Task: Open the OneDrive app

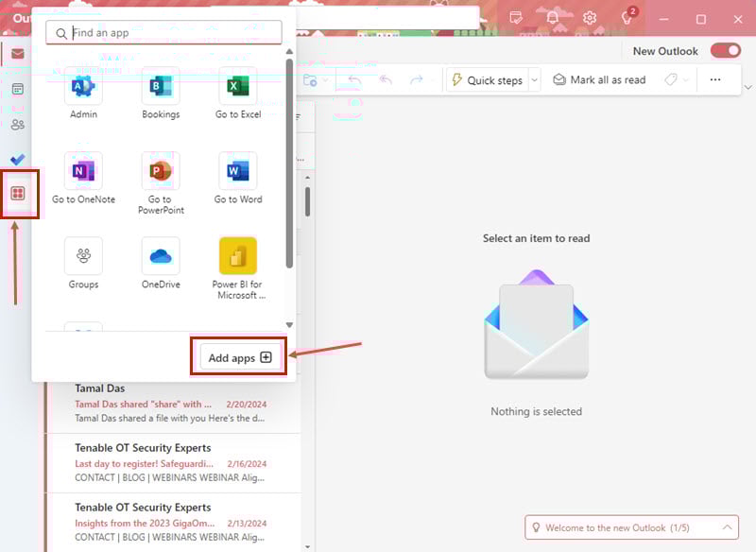Action: click(x=161, y=263)
